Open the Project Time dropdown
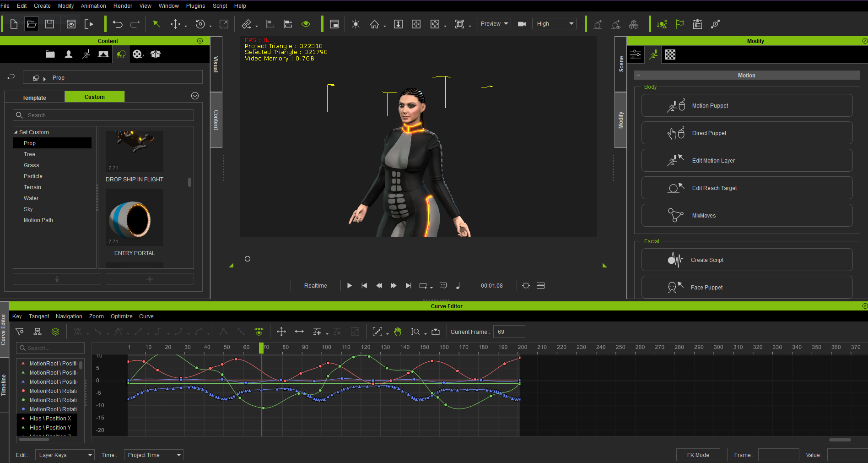The width and height of the screenshot is (868, 463). point(153,455)
